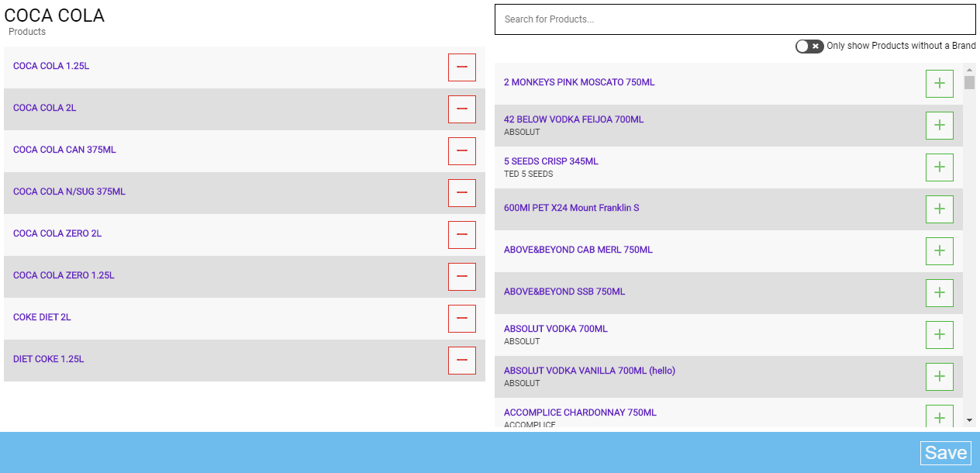Open 2 MONKEYS PINK MOSCATO 750ML link

(579, 82)
